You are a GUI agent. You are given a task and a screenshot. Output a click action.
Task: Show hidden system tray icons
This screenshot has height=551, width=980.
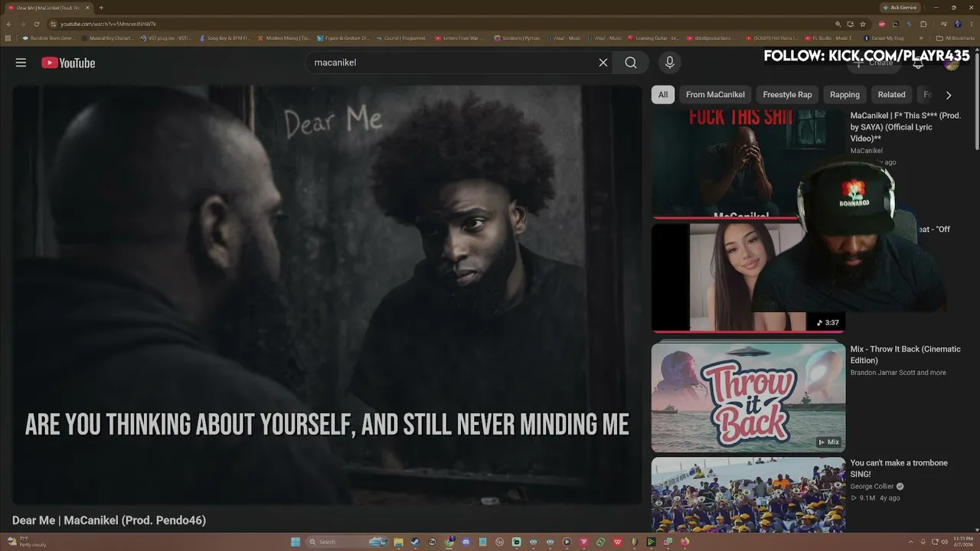pyautogui.click(x=911, y=542)
